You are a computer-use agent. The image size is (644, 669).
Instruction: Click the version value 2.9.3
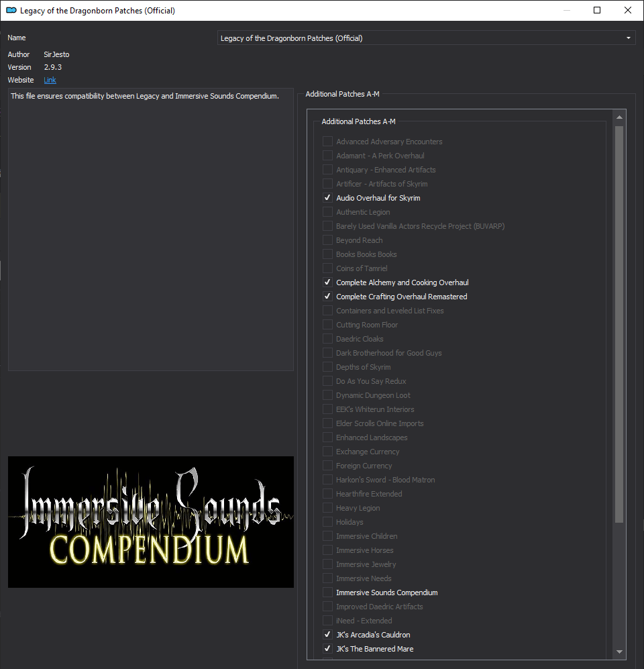(53, 67)
